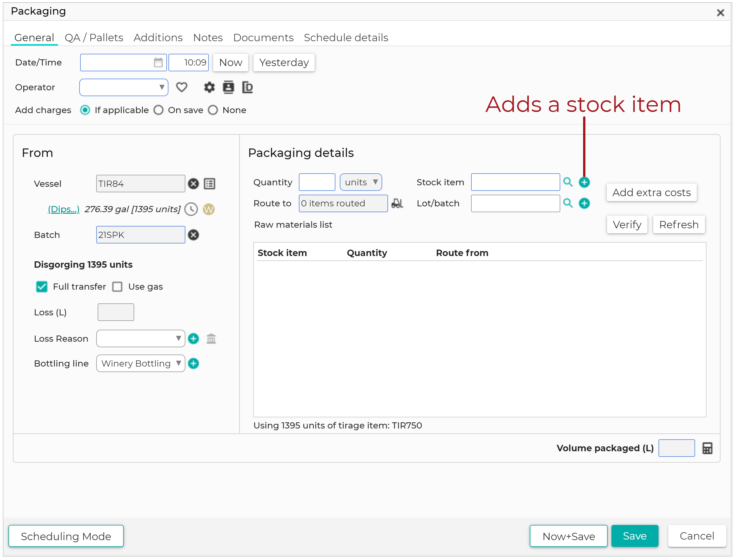The width and height of the screenshot is (736, 560).
Task: Click Add extra costs button
Action: pyautogui.click(x=651, y=193)
